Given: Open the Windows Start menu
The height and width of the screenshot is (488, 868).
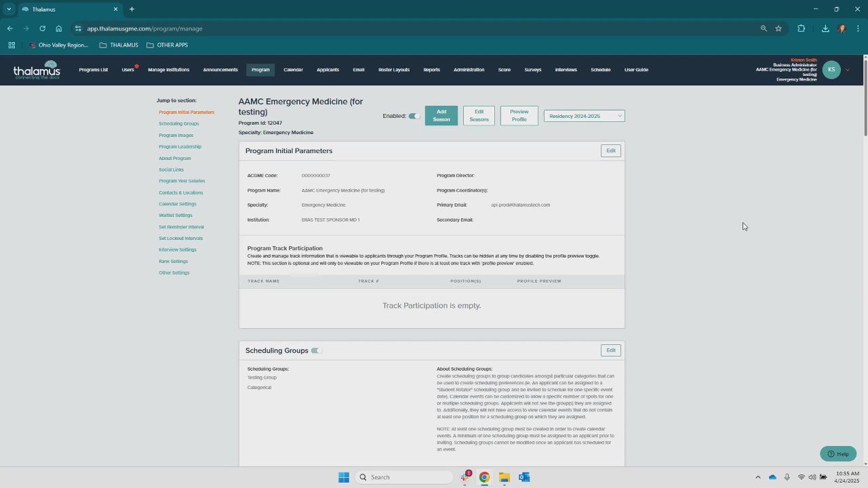Looking at the screenshot, I should [344, 477].
